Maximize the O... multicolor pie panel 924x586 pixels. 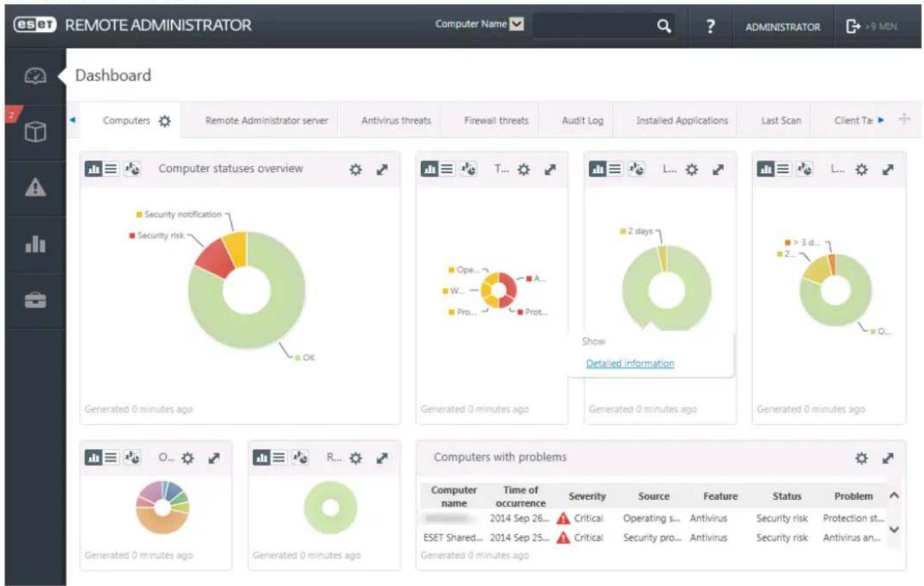(x=214, y=458)
